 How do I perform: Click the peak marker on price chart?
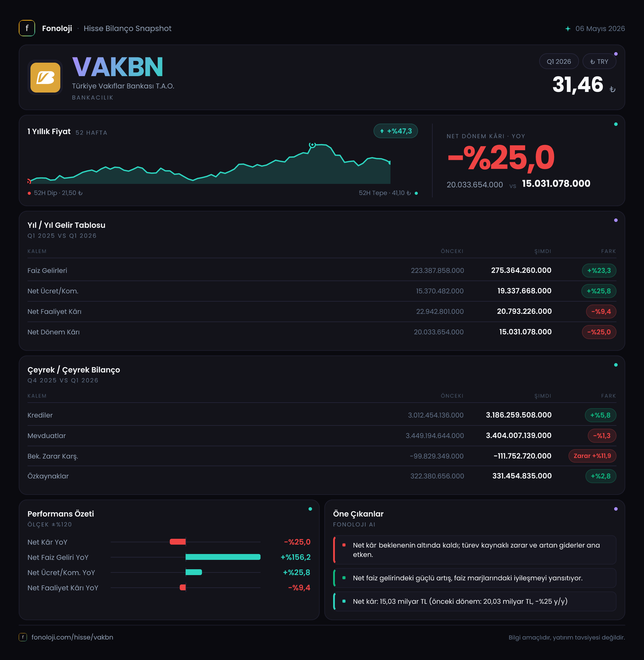(x=312, y=145)
